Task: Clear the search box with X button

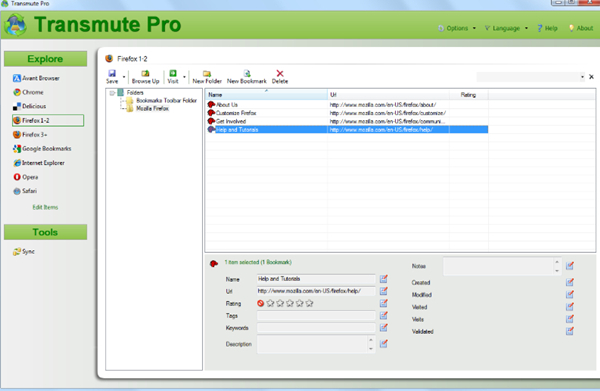Action: (591, 77)
